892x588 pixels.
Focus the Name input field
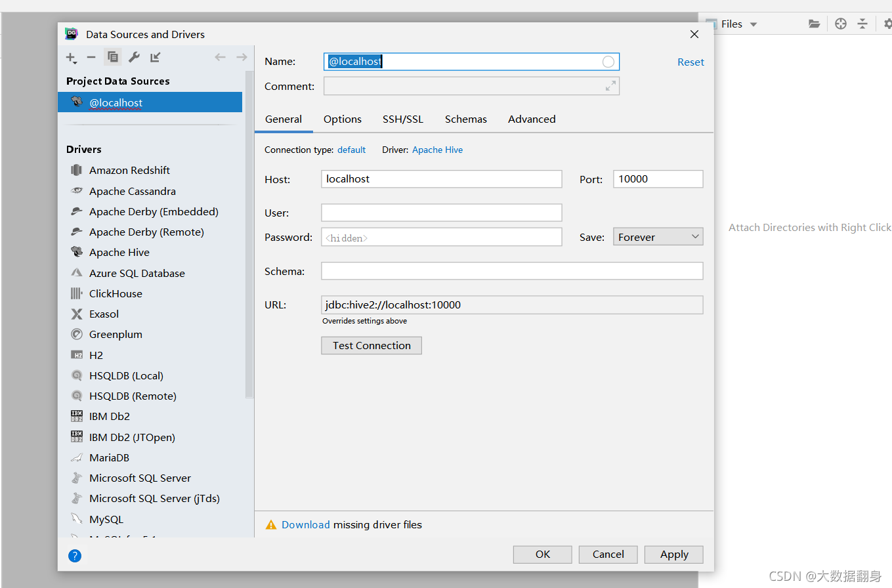471,62
